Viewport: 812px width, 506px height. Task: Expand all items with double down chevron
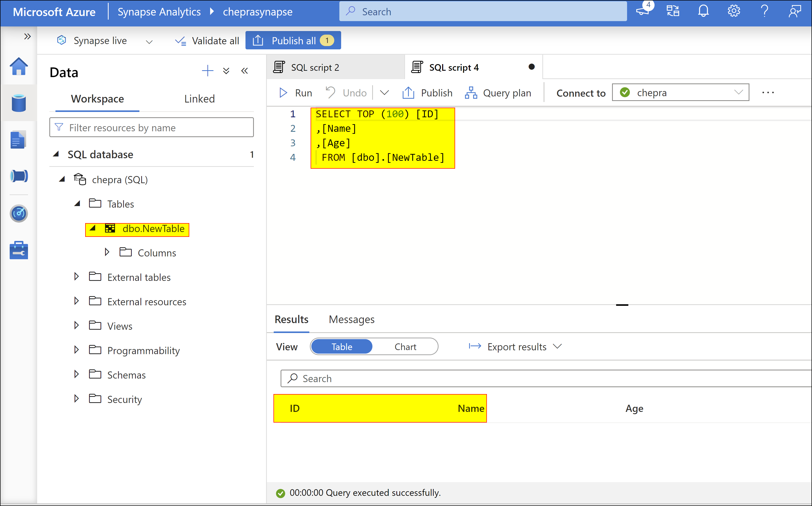pyautogui.click(x=226, y=71)
